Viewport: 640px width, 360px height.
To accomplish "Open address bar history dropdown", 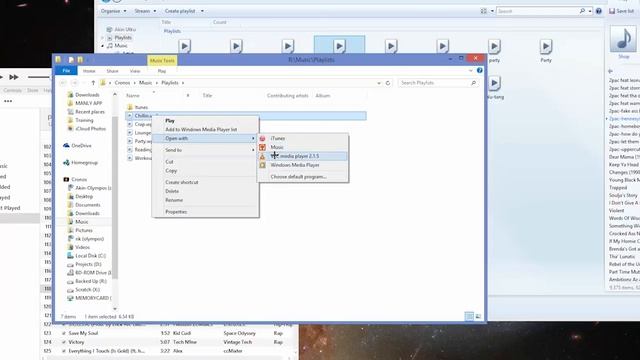I will point(379,83).
